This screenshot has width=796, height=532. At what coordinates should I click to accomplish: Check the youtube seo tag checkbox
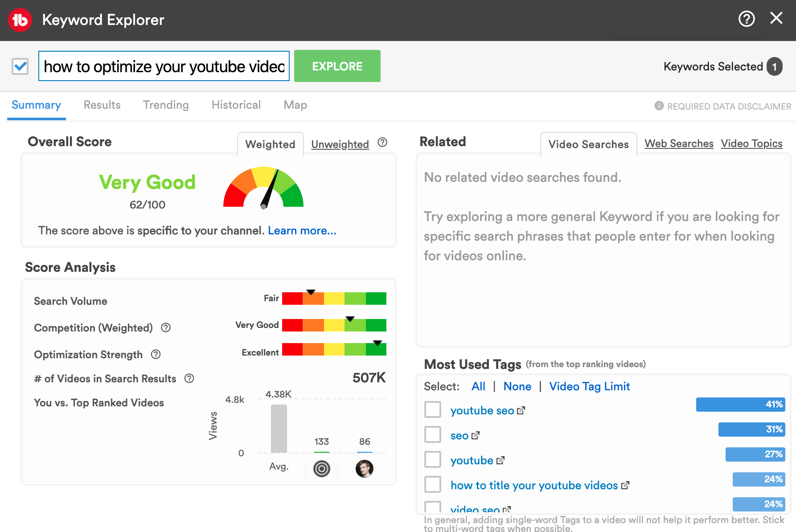pos(432,409)
